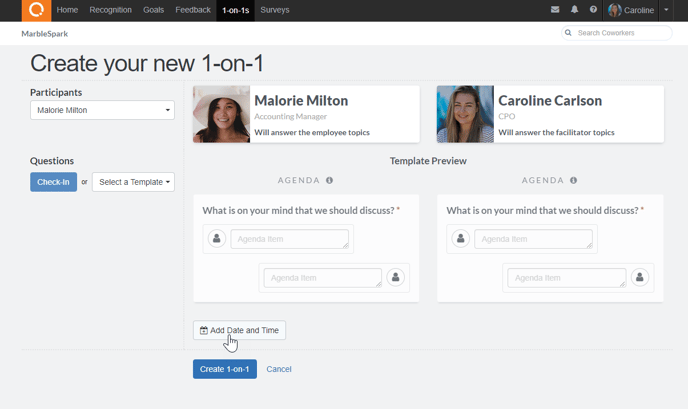Click the second Agenda Item field in Caroline's agenda

566,278
